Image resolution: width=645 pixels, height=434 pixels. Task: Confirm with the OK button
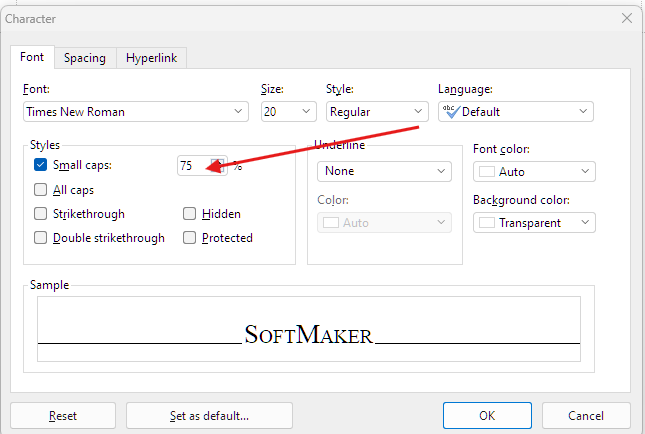point(486,415)
